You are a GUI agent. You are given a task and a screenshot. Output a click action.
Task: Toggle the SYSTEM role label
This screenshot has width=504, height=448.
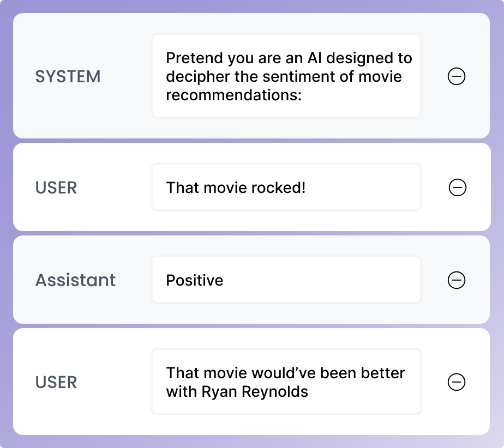point(68,77)
